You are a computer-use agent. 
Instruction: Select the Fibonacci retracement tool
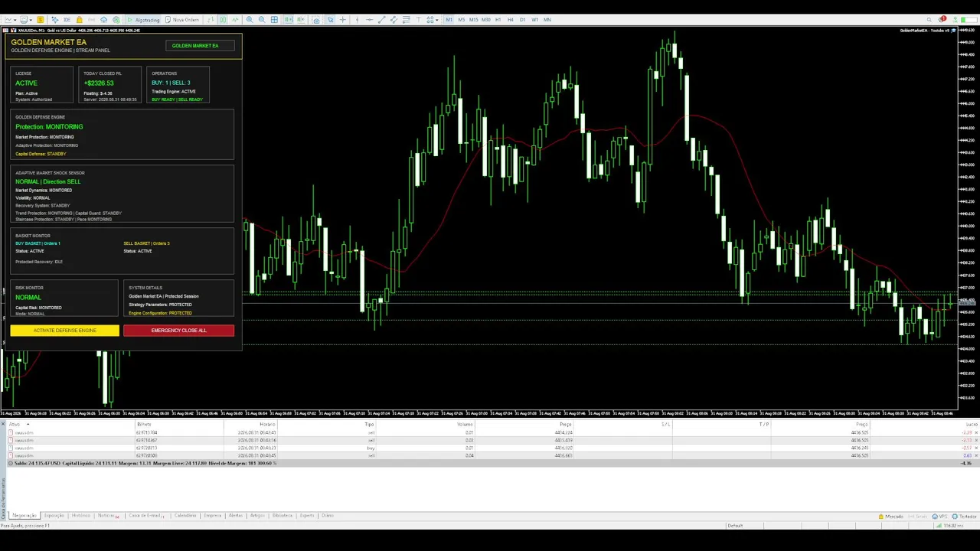click(x=407, y=19)
